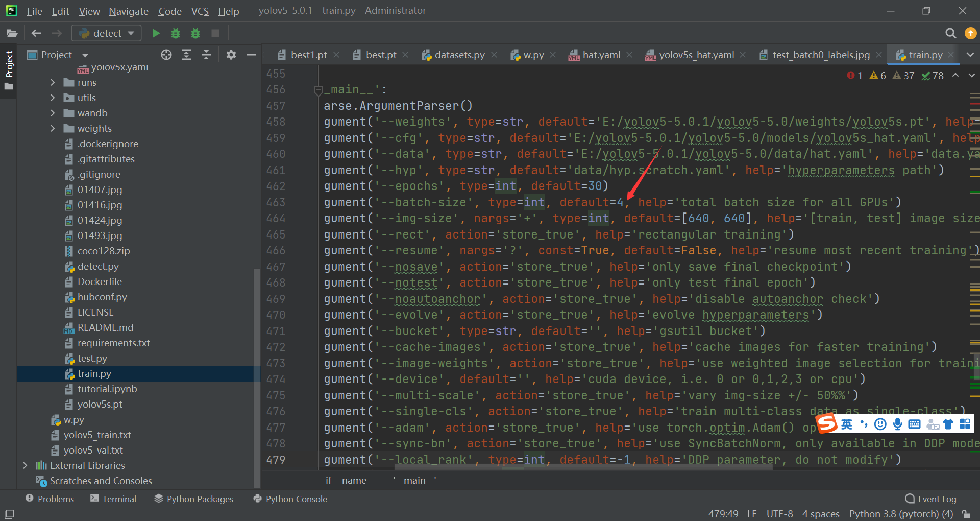The width and height of the screenshot is (980, 521).
Task: Change LF line separator
Action: pyautogui.click(x=751, y=514)
